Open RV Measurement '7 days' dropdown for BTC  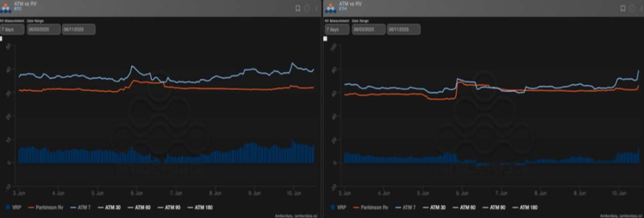12,29
